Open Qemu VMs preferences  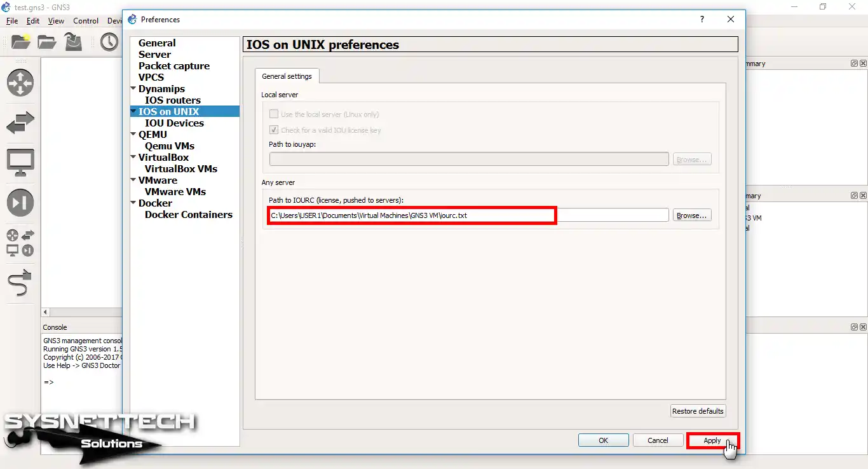(170, 146)
